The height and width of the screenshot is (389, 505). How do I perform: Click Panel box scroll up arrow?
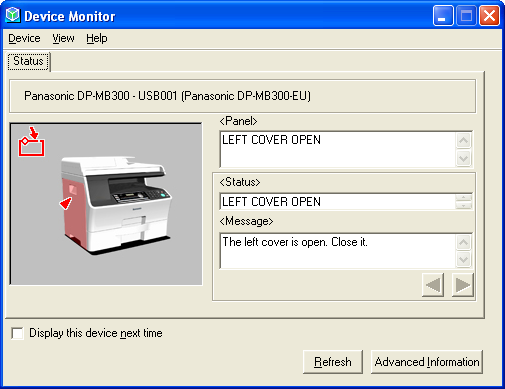(463, 141)
